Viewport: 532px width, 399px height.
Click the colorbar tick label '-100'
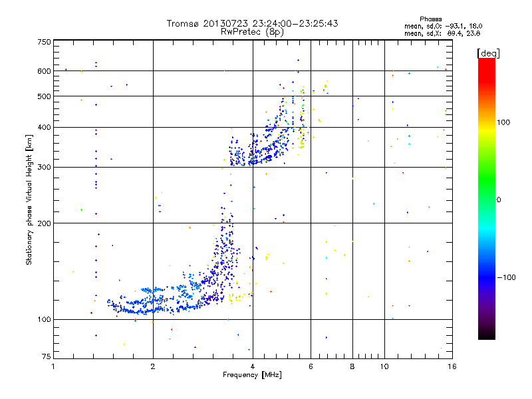(507, 277)
